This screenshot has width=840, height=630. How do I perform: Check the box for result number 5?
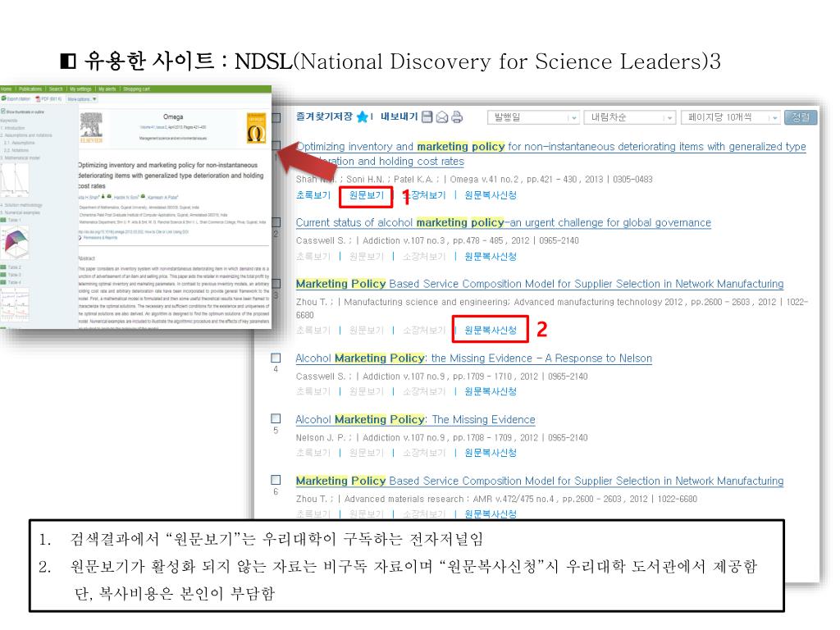276,418
